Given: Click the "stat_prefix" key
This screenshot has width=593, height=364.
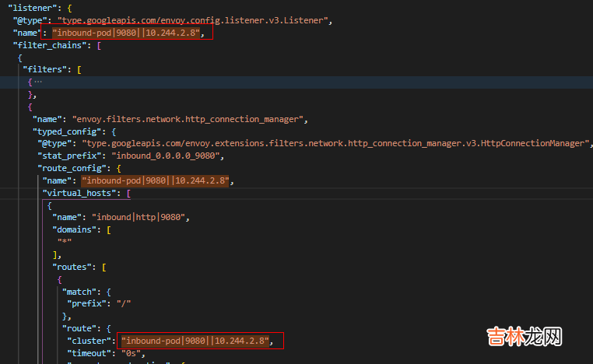Looking at the screenshot, I should [68, 156].
